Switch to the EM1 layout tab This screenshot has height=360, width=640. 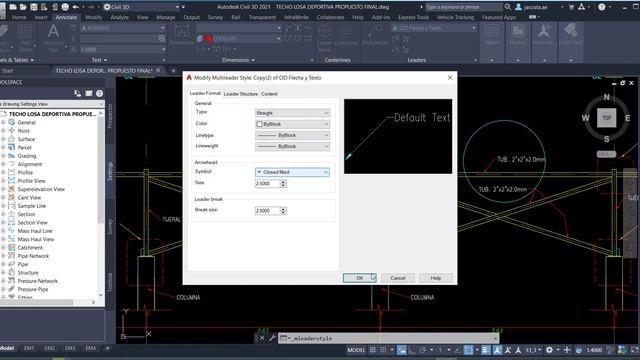coord(29,348)
